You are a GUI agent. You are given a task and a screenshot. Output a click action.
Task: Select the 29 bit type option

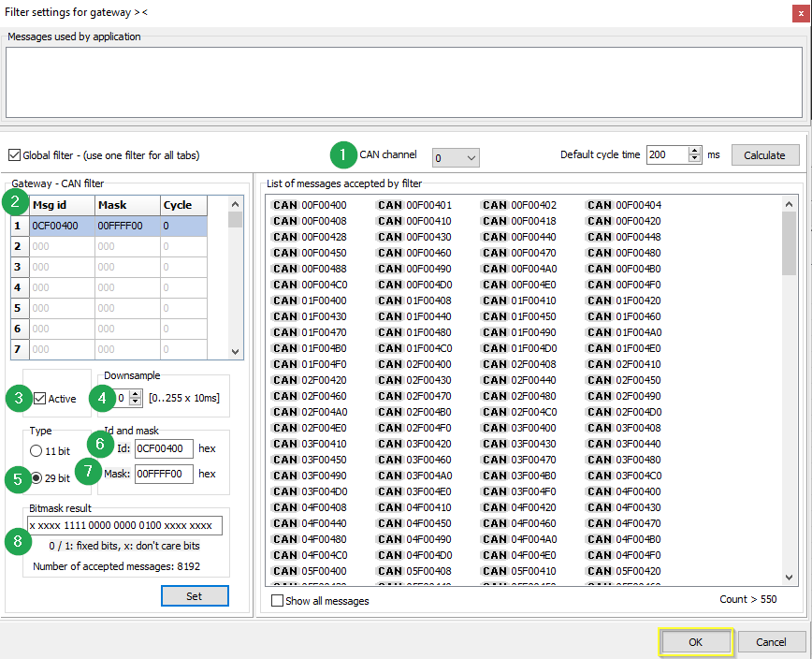36,477
